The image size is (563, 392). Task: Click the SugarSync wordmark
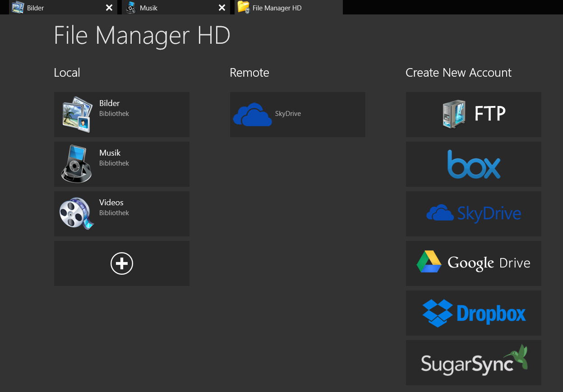[x=466, y=364]
